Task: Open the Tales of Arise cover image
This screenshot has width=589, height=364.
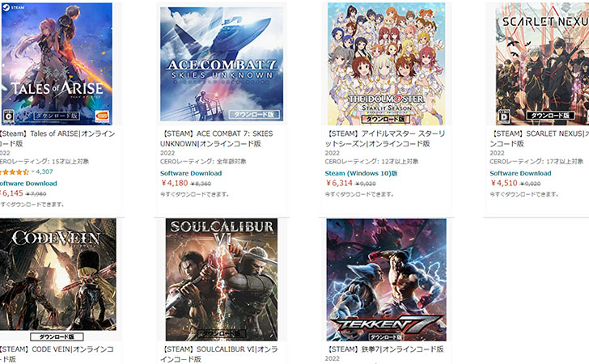Action: point(57,64)
